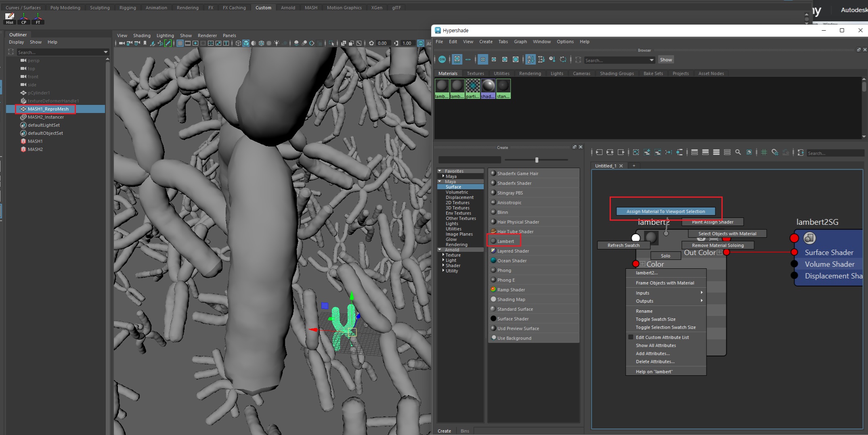Toggle the ON swatch update button
This screenshot has height=435, width=868.
tap(442, 60)
